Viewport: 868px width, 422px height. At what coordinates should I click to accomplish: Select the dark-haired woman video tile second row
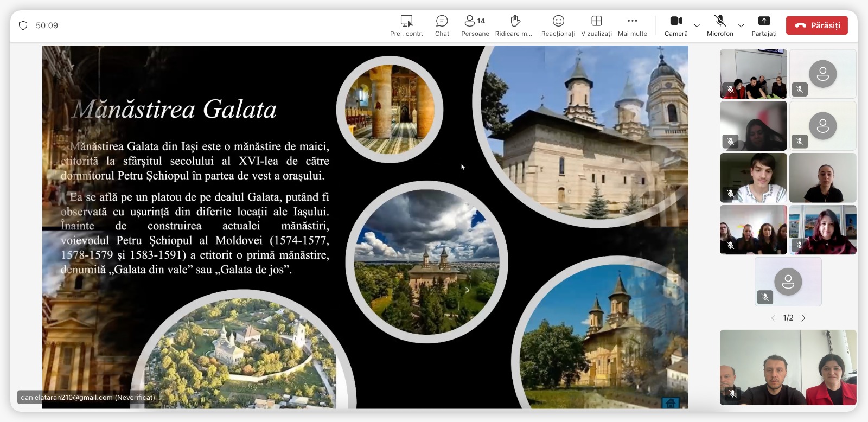753,126
